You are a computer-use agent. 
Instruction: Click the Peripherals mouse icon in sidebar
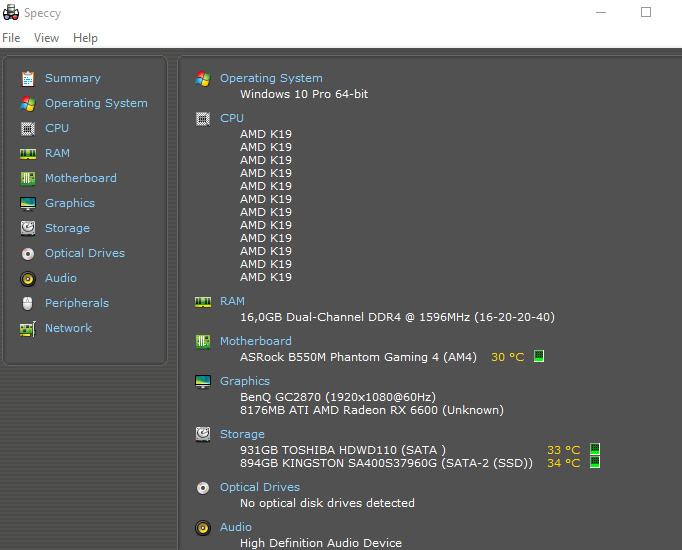27,303
